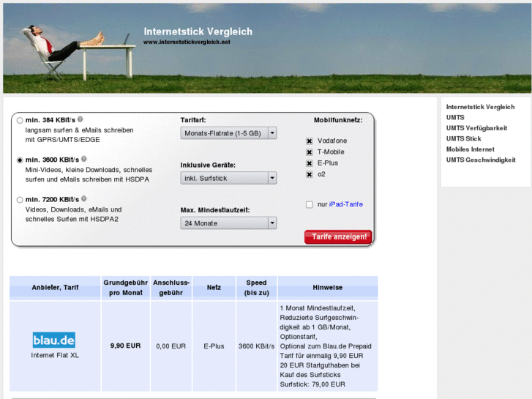
Task: Click the Internetstick Vergleich header banner image
Action: click(266, 48)
